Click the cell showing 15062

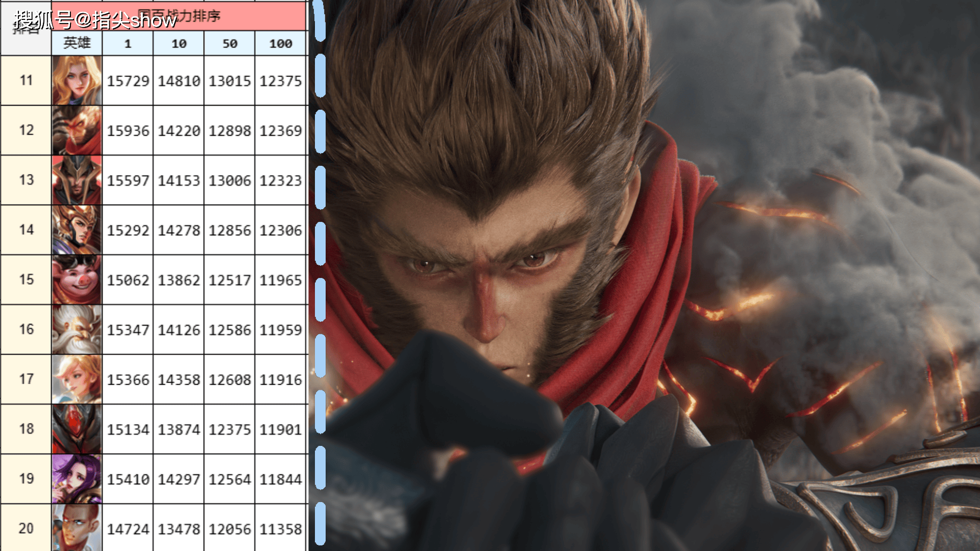point(128,280)
